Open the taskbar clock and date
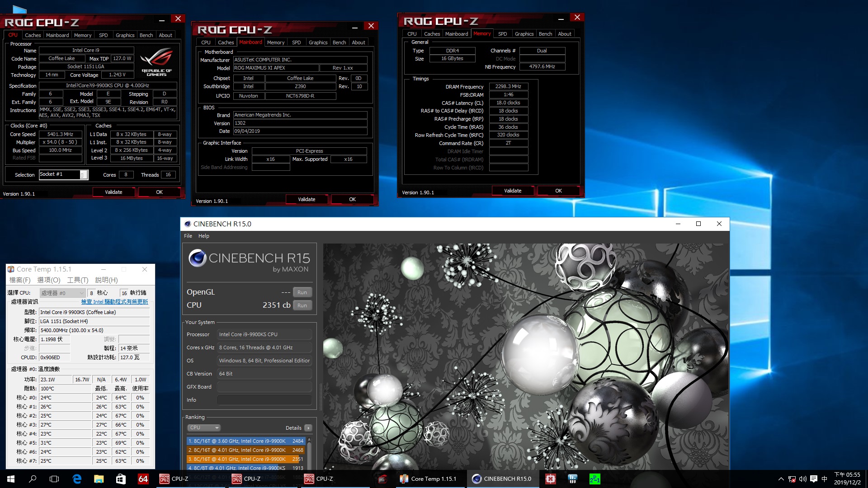Screen dimensions: 868x488 click(847, 479)
